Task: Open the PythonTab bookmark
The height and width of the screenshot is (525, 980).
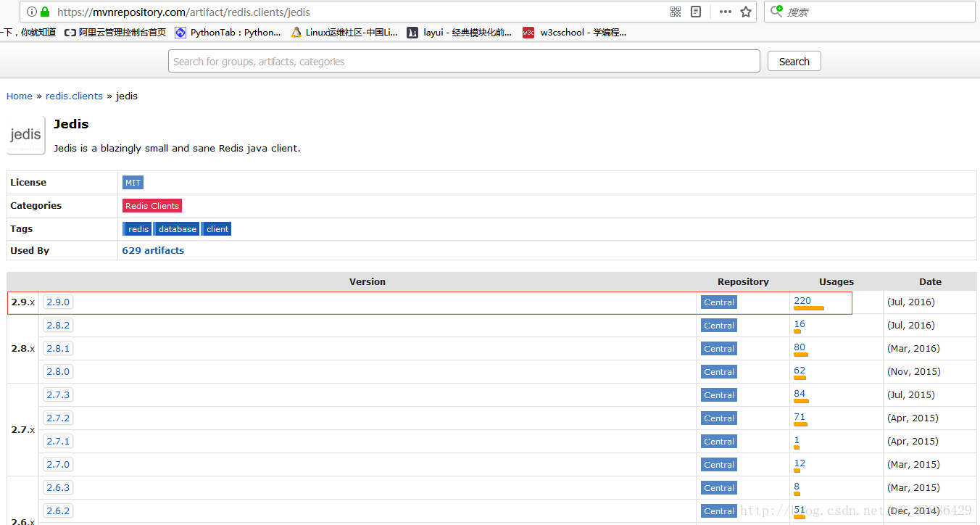Action: 228,33
